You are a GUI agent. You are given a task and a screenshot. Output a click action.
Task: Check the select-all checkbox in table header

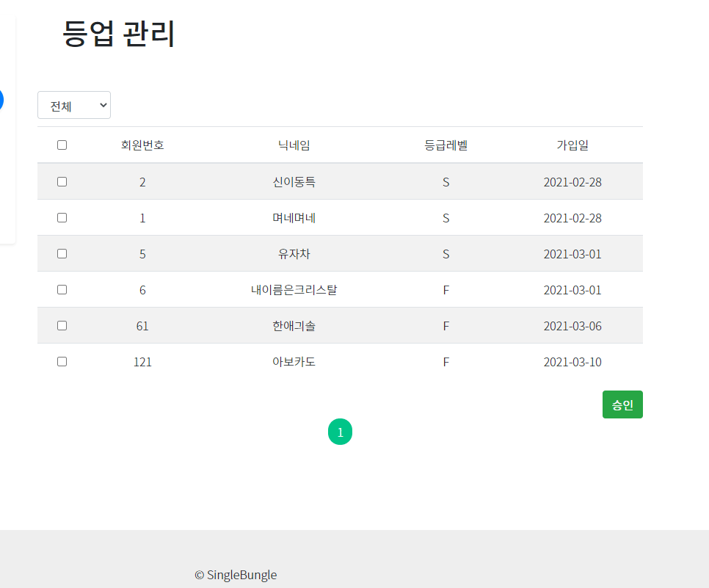coord(62,145)
